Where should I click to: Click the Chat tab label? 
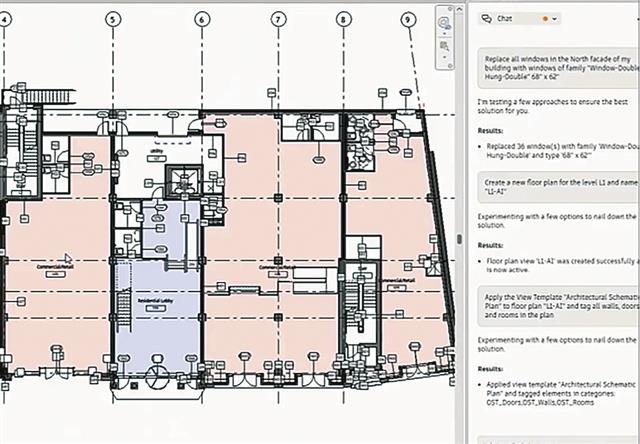pos(505,18)
